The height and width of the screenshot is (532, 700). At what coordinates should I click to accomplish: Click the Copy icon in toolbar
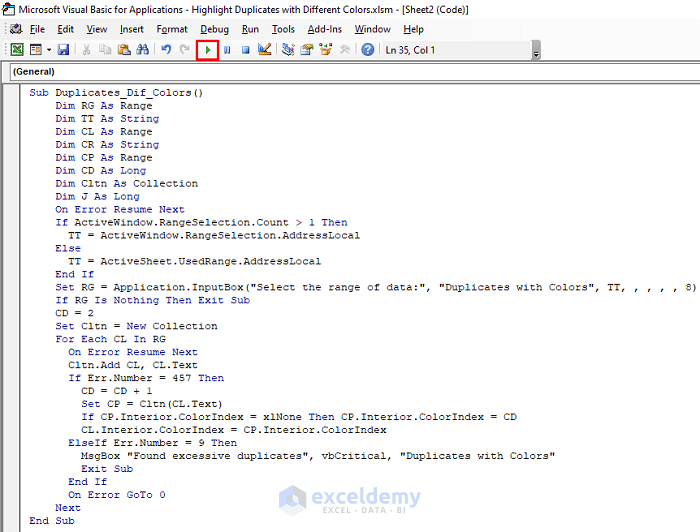(105, 50)
